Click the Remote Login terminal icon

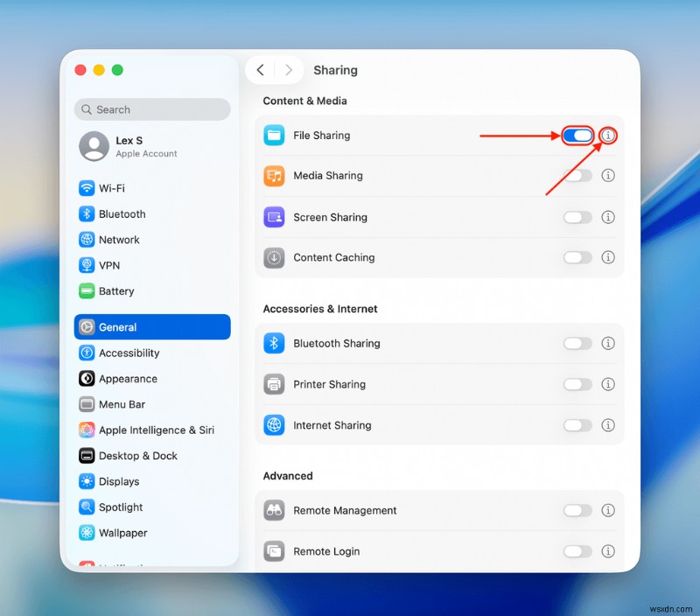pos(274,551)
